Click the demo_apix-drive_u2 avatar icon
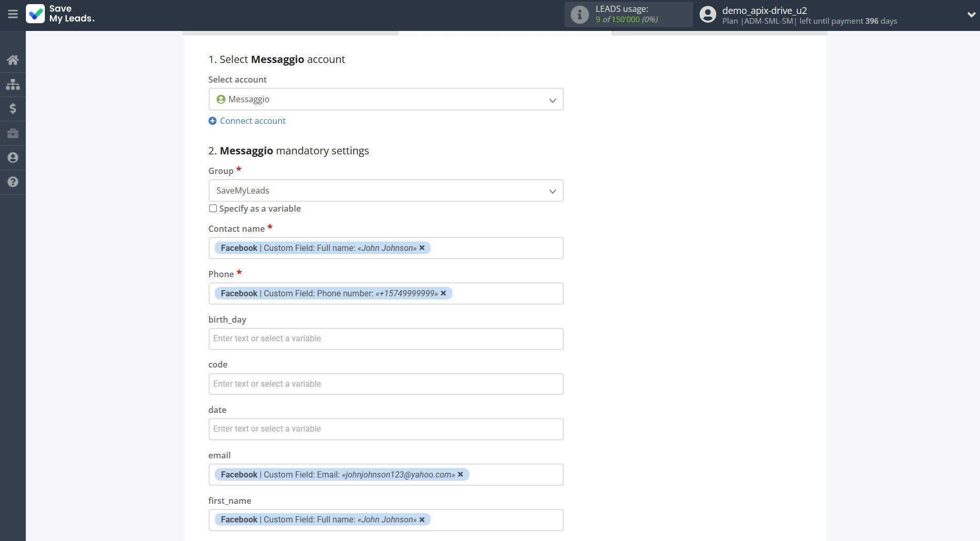Screen dimensions: 980x541 [707, 14]
